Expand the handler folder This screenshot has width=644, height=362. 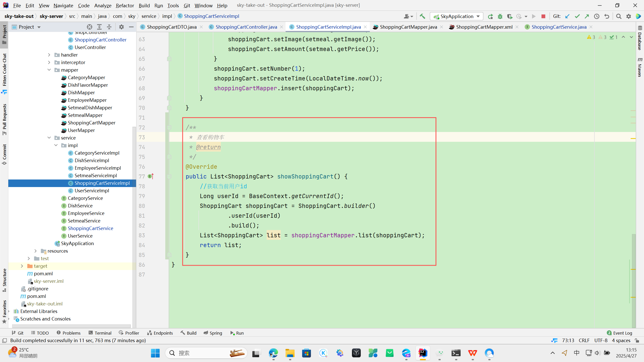(x=49, y=55)
